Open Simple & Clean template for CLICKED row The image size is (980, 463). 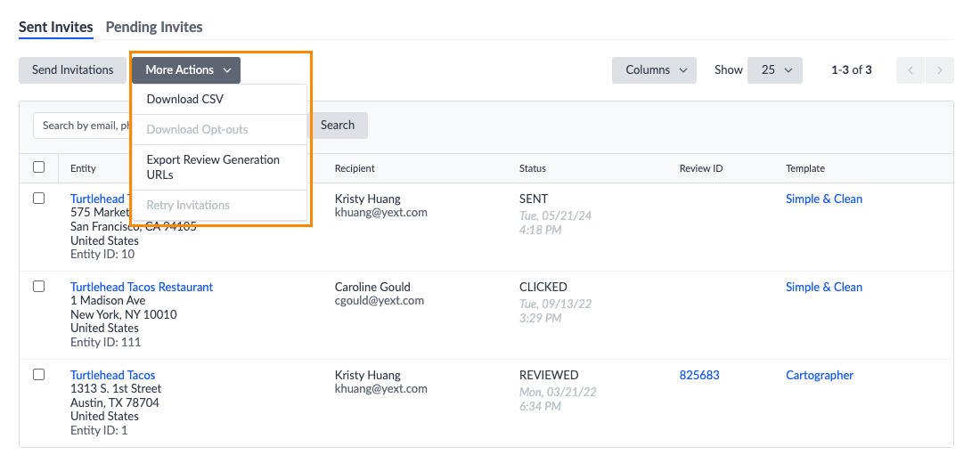click(x=824, y=287)
